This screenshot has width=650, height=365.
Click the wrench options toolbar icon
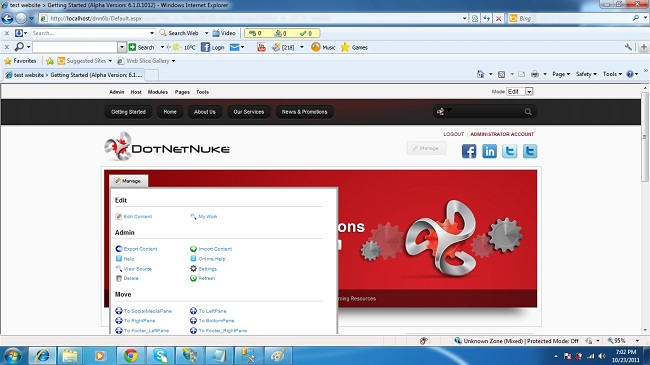[628, 47]
